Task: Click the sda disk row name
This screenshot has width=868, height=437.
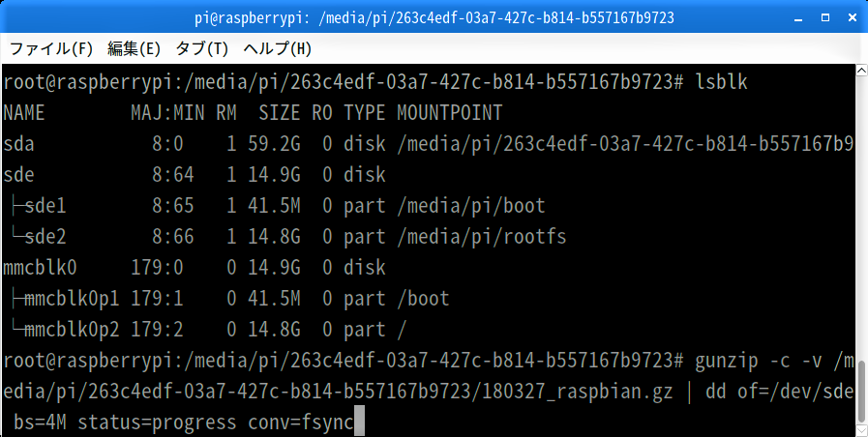Action: click(x=18, y=144)
